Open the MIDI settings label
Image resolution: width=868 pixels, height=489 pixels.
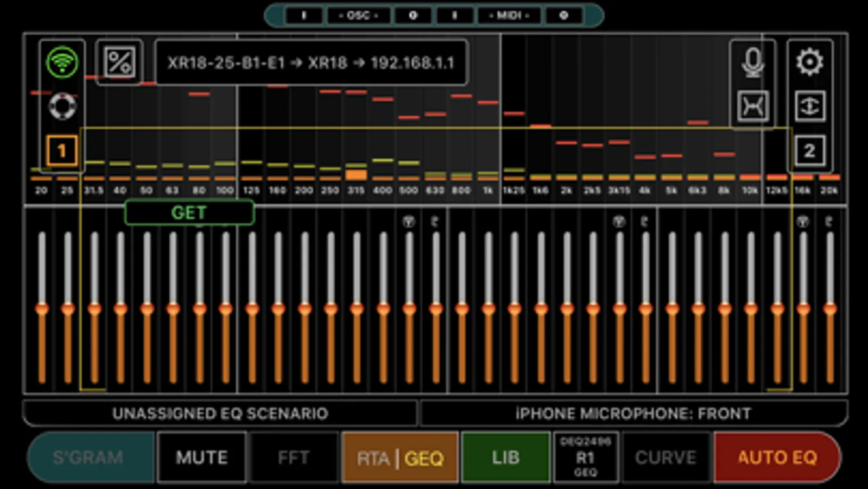509,15
